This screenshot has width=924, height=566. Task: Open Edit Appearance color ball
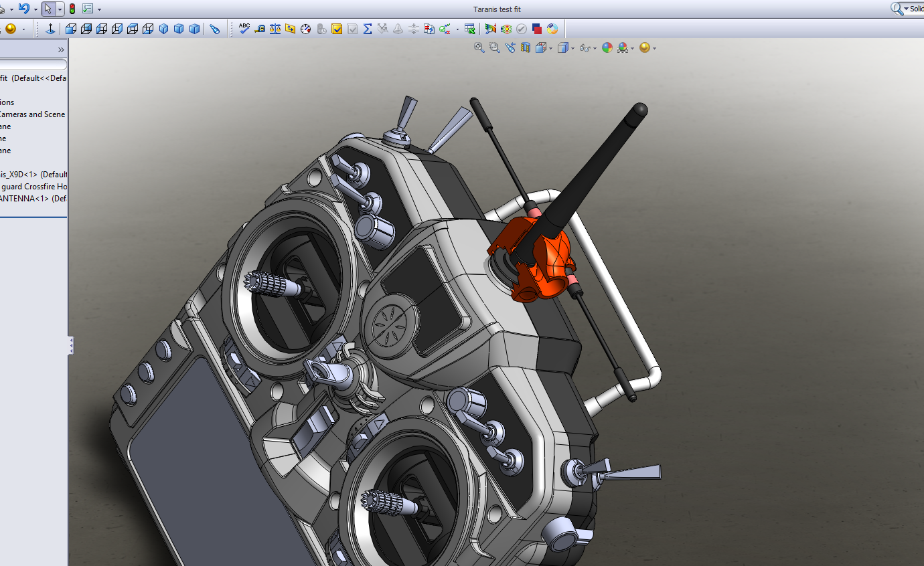tap(607, 48)
